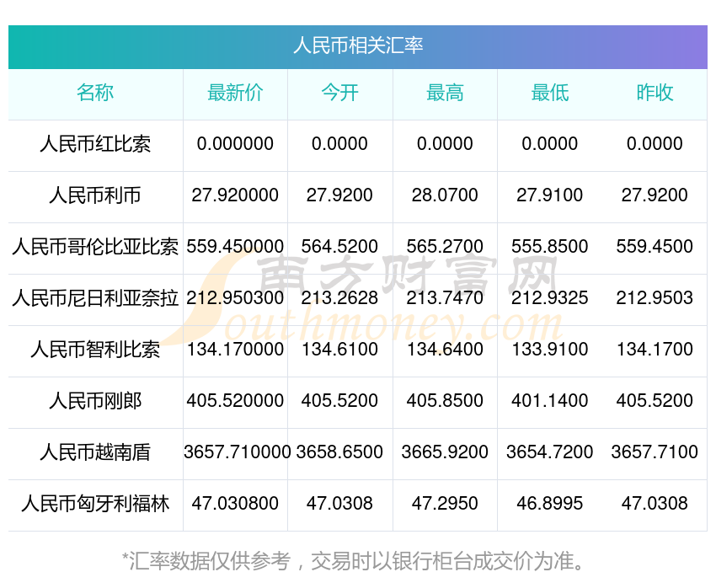Select the 最低 column header
Viewport: 716px width, 588px height.
pyautogui.click(x=550, y=94)
